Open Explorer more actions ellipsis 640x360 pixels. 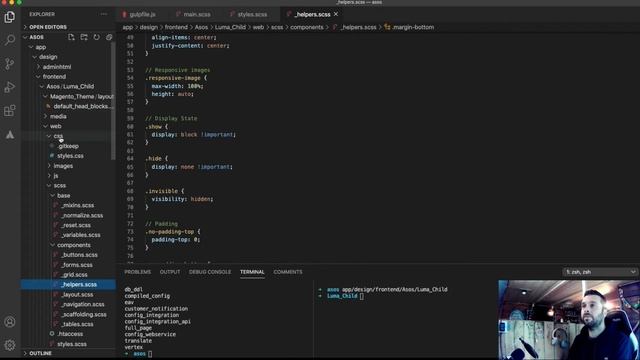pos(104,14)
